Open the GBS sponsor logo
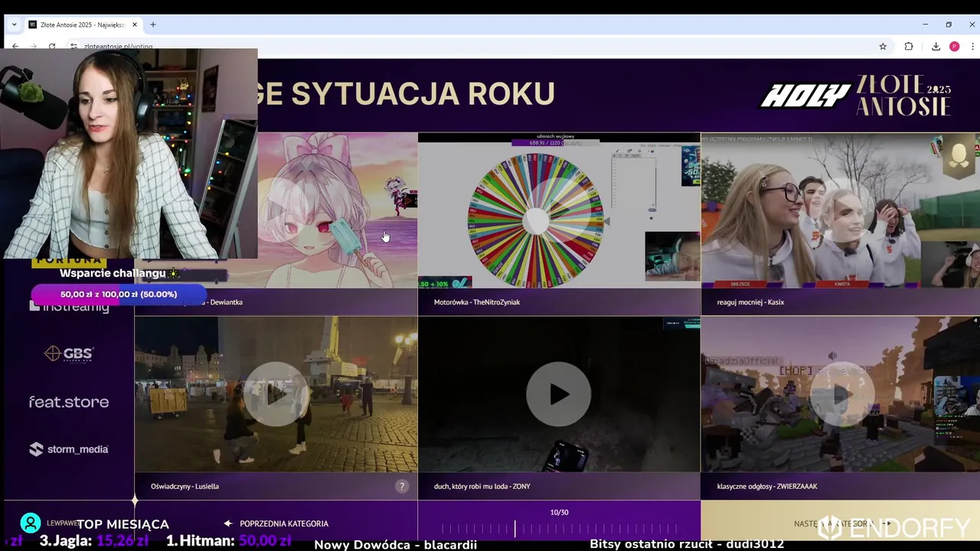Image resolution: width=980 pixels, height=551 pixels. point(69,354)
